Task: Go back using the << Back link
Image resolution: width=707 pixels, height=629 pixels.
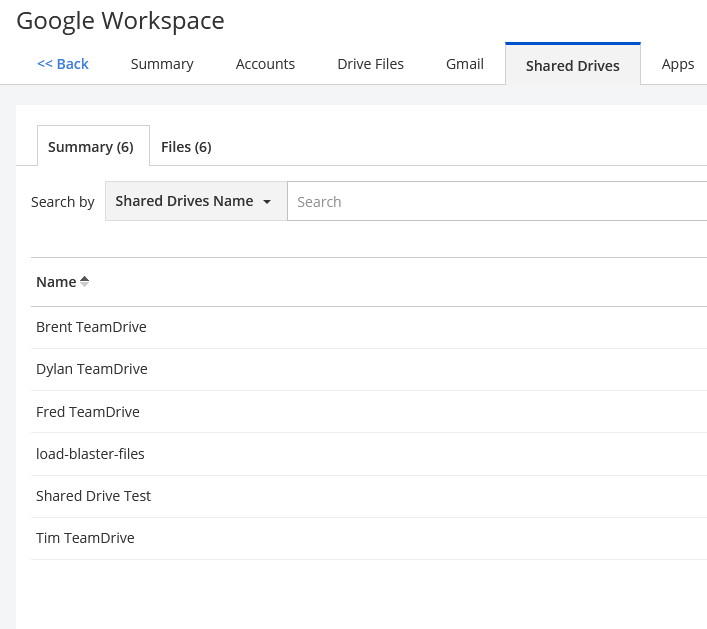Action: (x=63, y=64)
